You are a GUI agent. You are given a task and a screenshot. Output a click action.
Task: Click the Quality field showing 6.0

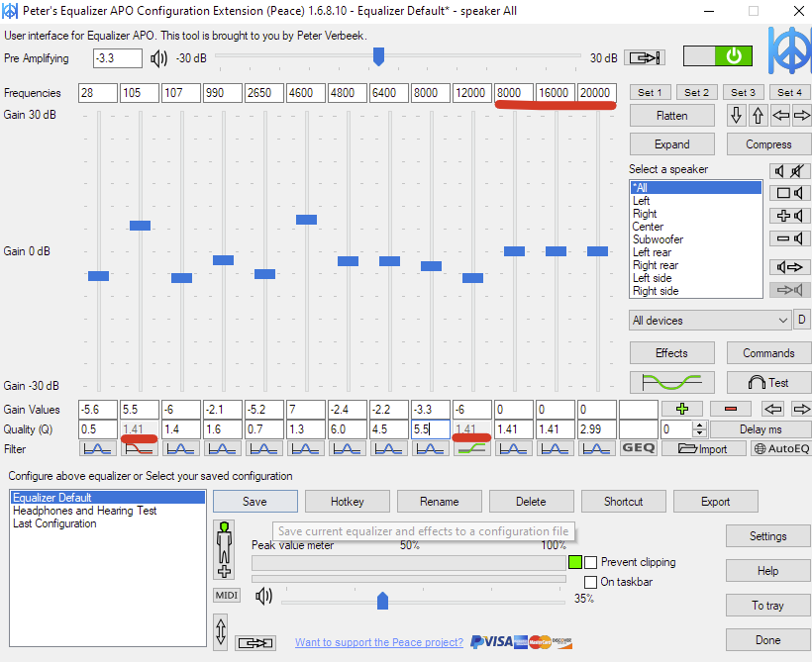tap(348, 429)
